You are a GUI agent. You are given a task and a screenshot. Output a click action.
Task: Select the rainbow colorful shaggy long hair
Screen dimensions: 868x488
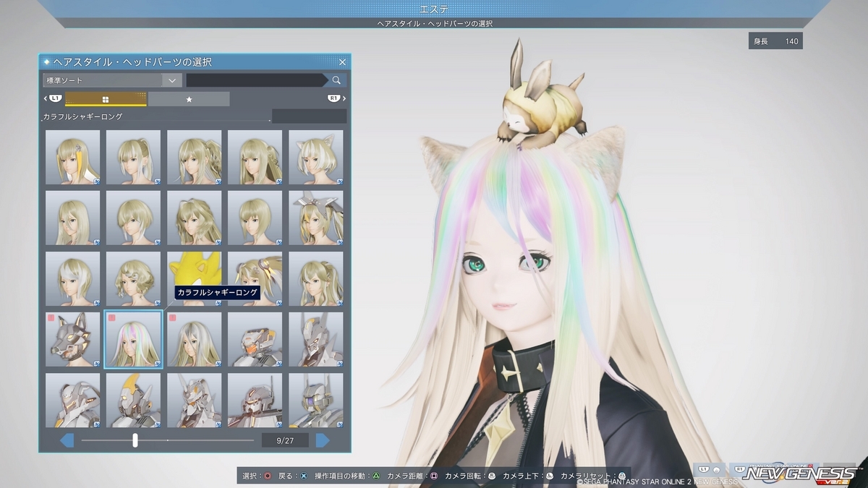[133, 339]
